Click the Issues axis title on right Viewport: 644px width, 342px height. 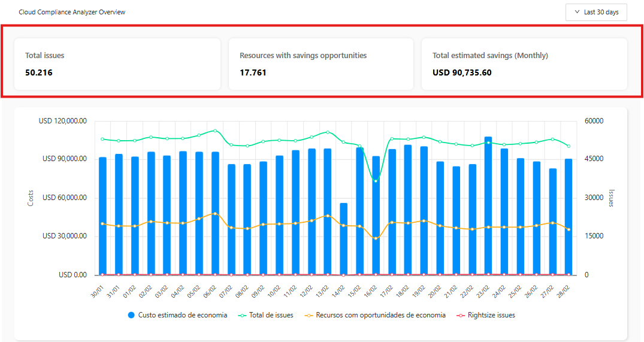[x=612, y=198]
